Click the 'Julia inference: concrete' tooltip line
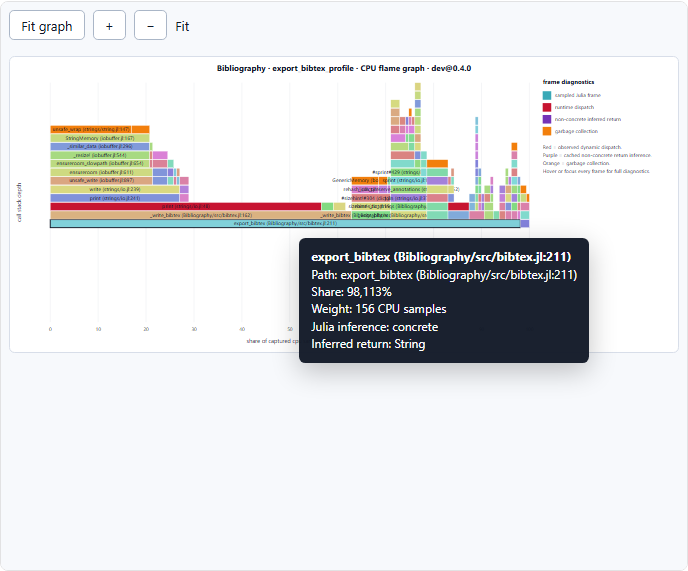Viewport: 688px width, 571px height. click(x=375, y=327)
